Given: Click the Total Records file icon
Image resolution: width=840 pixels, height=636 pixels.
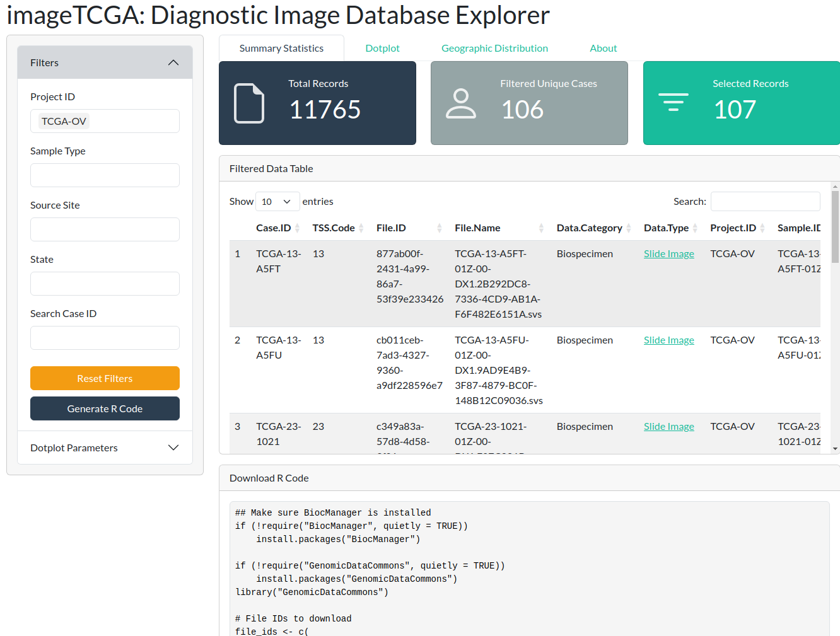Looking at the screenshot, I should [249, 103].
